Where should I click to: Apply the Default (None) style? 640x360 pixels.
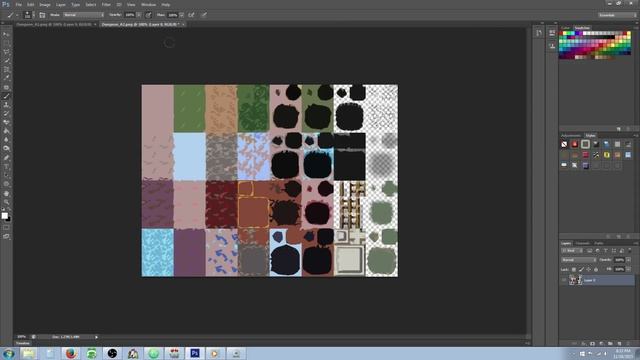pyautogui.click(x=564, y=144)
